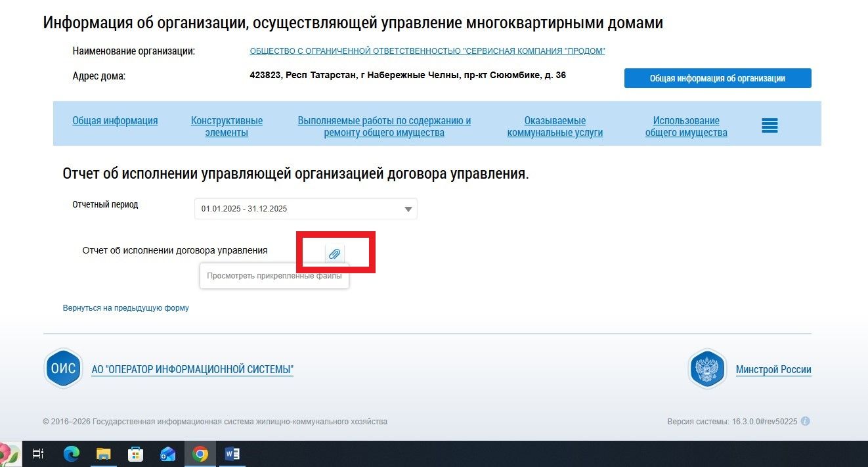Click the Вернуться на предыдущую форму link

[125, 308]
